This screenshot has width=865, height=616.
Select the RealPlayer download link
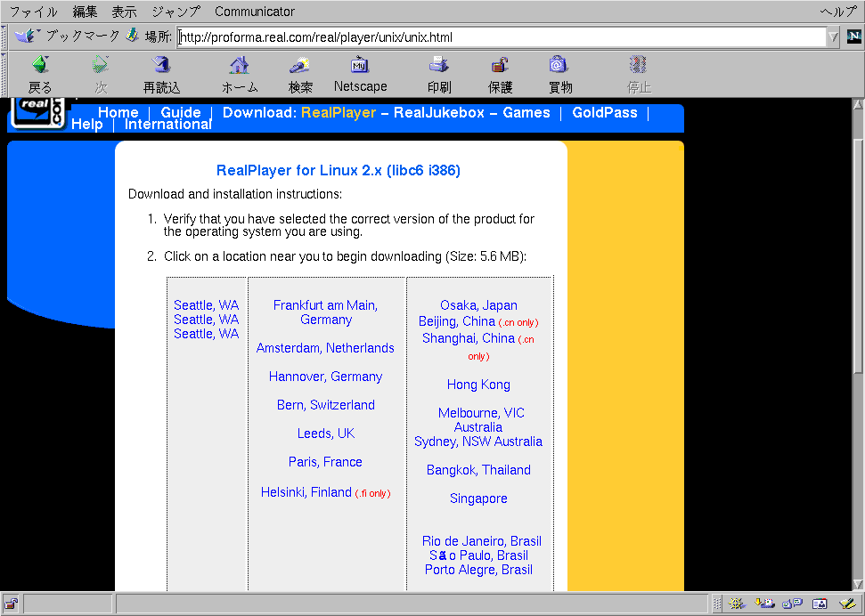(x=339, y=112)
